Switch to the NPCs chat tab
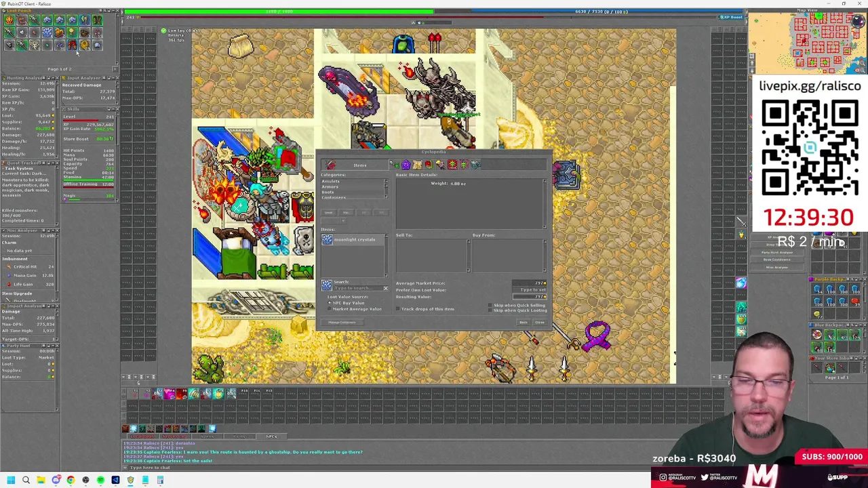Screen dimensions: 868x488 tap(271, 436)
